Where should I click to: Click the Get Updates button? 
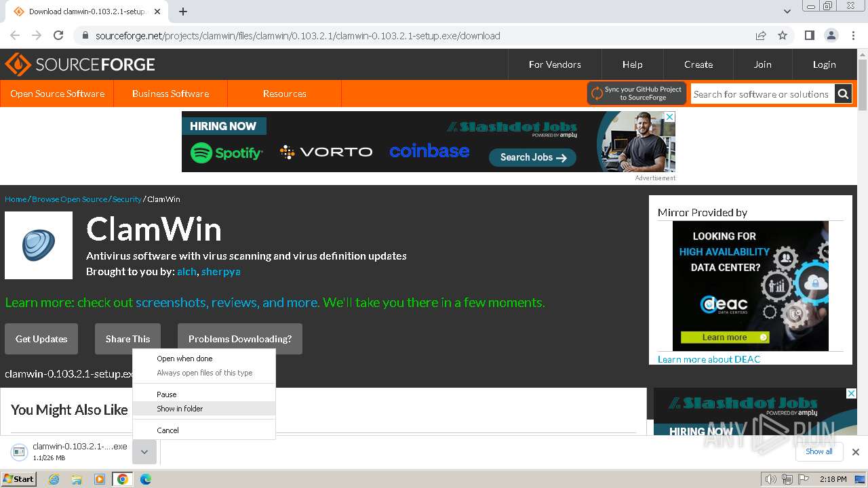pyautogui.click(x=41, y=339)
